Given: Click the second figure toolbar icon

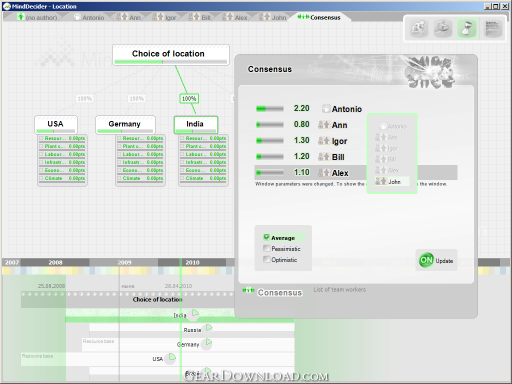Looking at the screenshot, I should pos(443,28).
